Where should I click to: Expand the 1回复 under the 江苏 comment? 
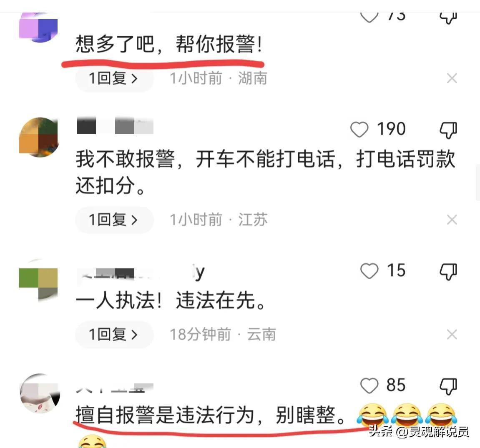point(114,220)
